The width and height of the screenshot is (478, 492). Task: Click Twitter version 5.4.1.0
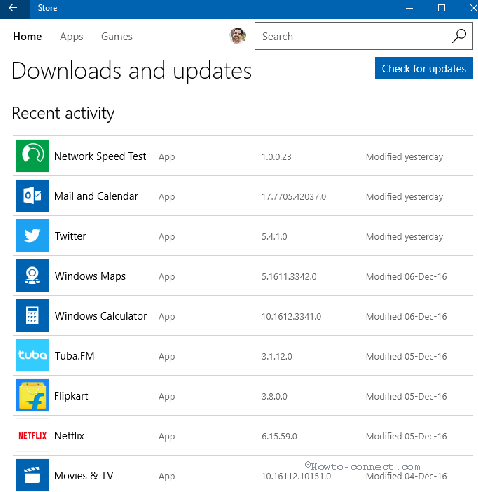(274, 237)
